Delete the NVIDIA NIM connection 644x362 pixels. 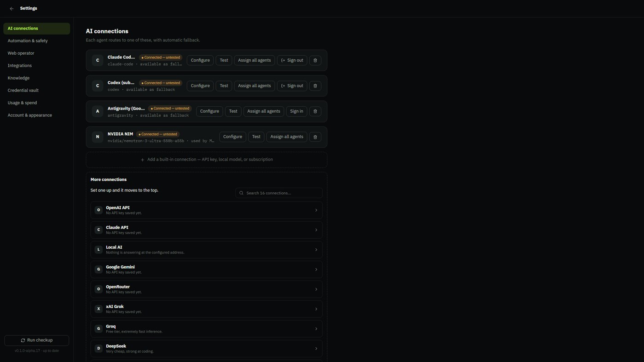pyautogui.click(x=315, y=137)
